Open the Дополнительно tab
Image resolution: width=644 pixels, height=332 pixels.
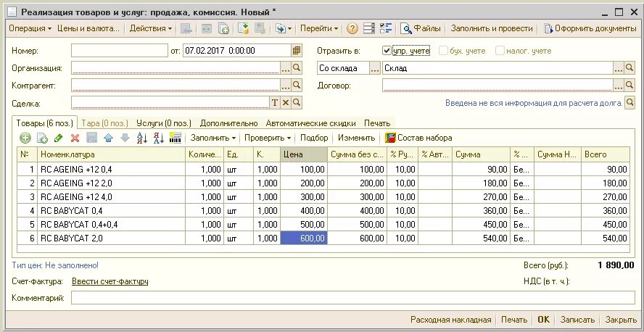228,123
